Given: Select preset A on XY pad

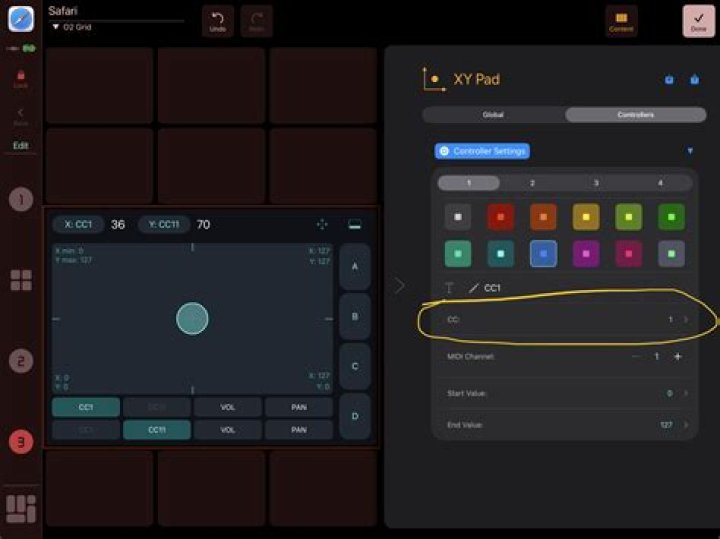Looking at the screenshot, I should (x=354, y=266).
